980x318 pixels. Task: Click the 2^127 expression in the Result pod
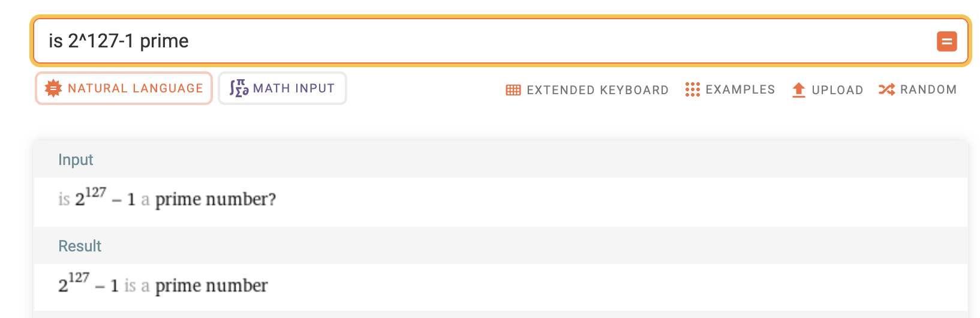pyautogui.click(x=74, y=283)
